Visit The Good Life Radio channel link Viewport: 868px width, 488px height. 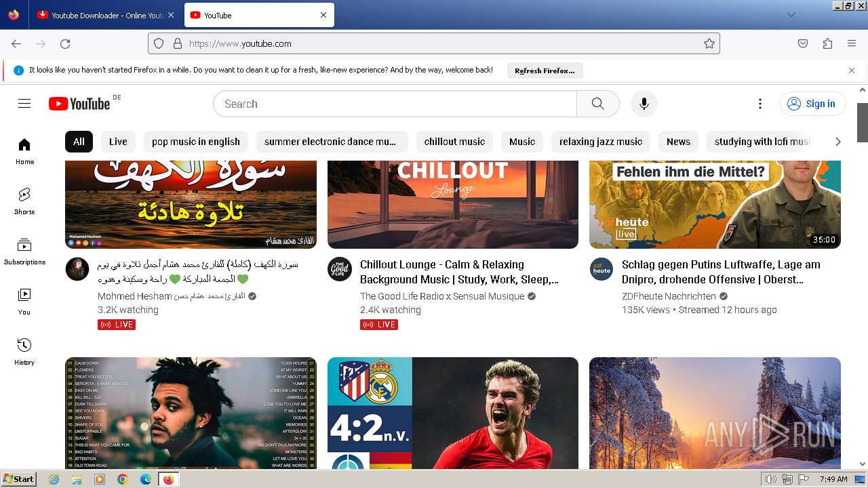pyautogui.click(x=442, y=296)
